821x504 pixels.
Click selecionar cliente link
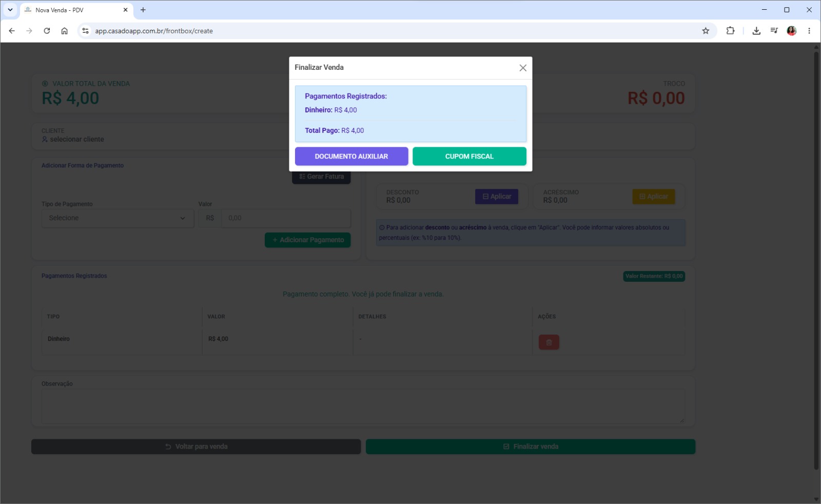click(77, 139)
